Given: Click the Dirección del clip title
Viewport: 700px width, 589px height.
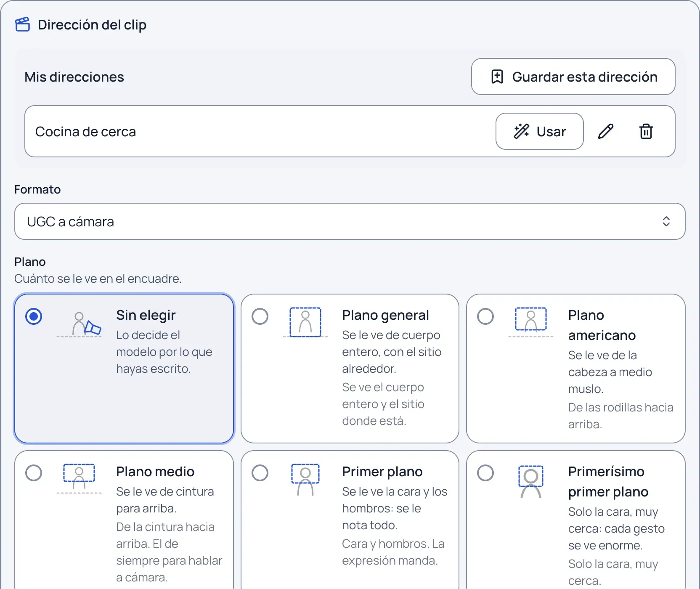Looking at the screenshot, I should pos(92,25).
